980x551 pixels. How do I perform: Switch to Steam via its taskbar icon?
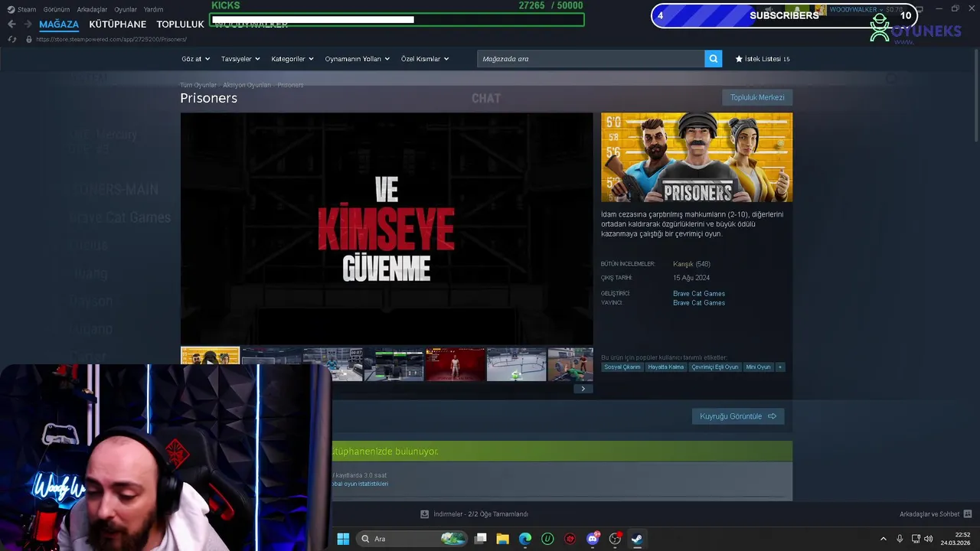pos(637,539)
